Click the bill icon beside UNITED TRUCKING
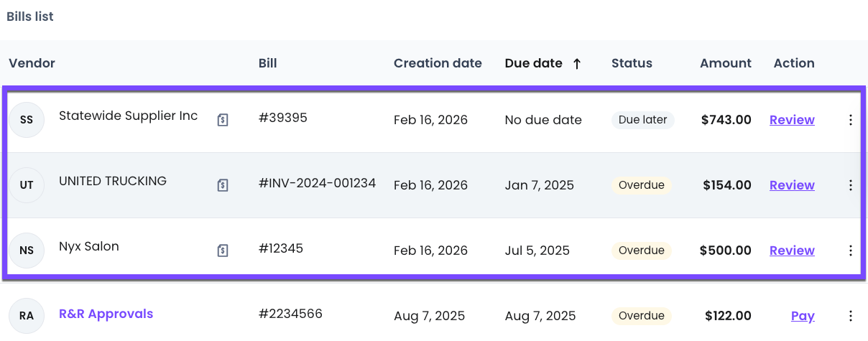 click(223, 186)
